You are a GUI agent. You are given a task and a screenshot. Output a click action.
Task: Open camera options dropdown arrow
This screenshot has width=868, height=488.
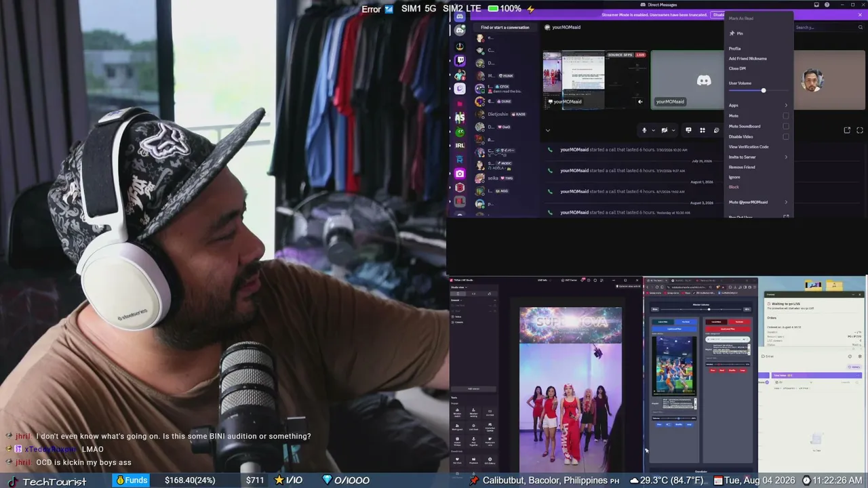[673, 130]
